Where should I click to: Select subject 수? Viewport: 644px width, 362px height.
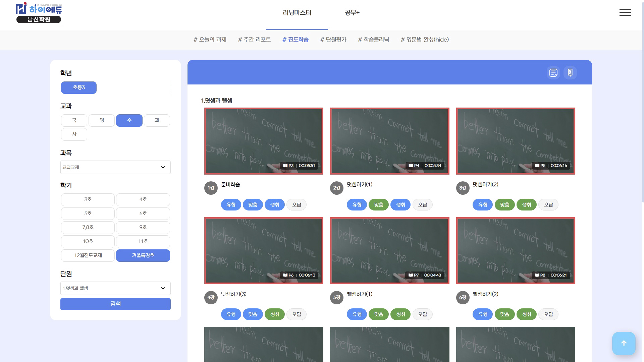[x=129, y=120]
